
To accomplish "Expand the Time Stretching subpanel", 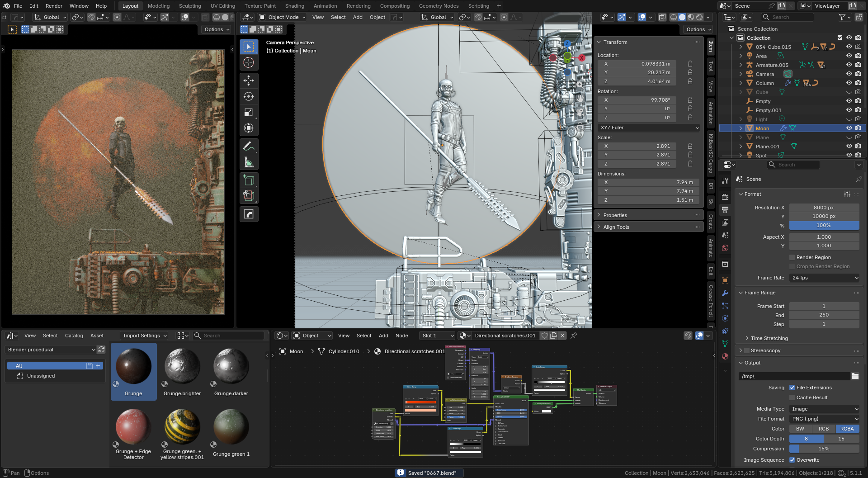I will pyautogui.click(x=769, y=338).
